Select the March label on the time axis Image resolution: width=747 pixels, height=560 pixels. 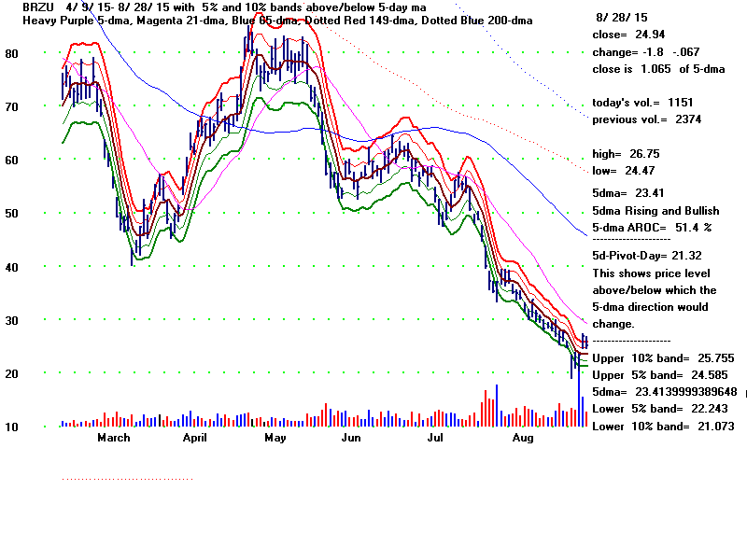tap(113, 437)
